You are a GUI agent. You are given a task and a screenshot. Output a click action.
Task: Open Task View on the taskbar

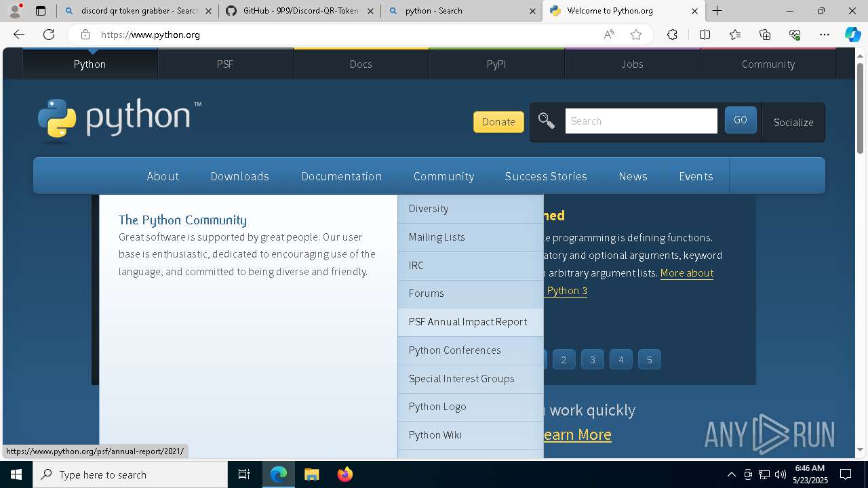pyautogui.click(x=244, y=474)
